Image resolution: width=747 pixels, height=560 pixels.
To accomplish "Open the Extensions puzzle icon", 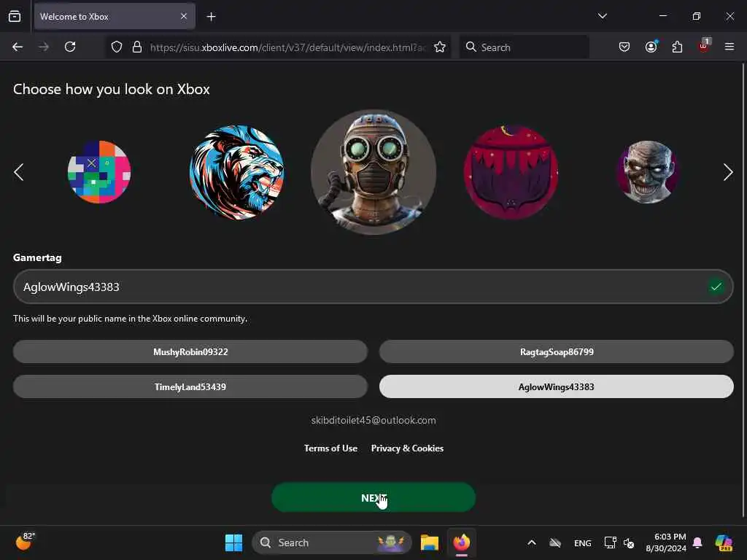I will click(677, 47).
